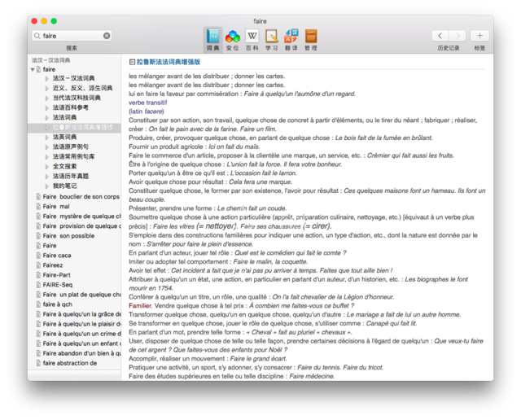Expand the 法英词典 node arrow
Viewport: 521px width, 420px height.
pos(47,138)
